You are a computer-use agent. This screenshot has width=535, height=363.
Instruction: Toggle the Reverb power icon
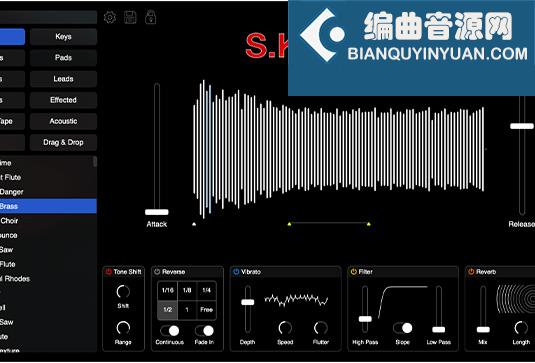click(x=471, y=272)
